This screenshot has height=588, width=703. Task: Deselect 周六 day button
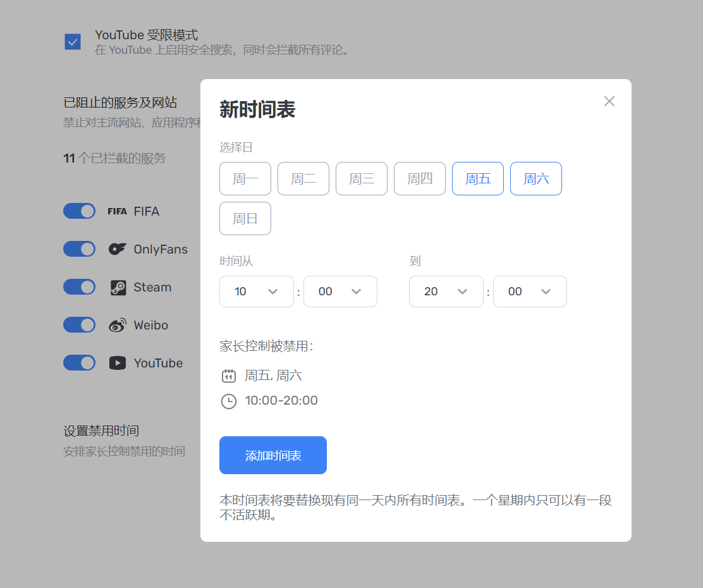point(536,178)
